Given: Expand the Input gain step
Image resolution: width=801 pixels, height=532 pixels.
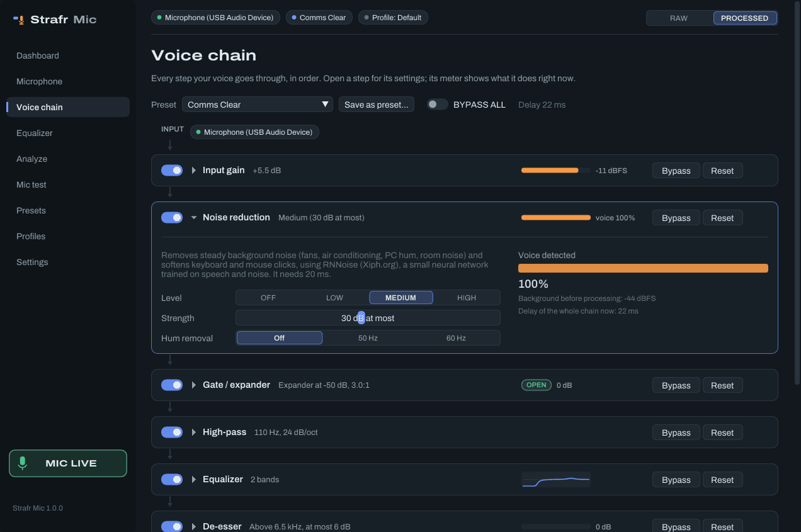Looking at the screenshot, I should click(x=194, y=171).
